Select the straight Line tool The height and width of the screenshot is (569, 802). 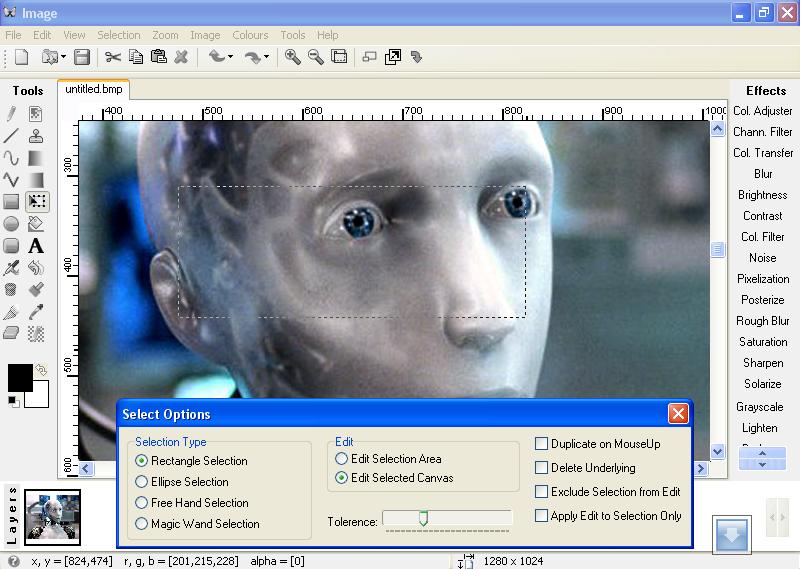point(11,136)
